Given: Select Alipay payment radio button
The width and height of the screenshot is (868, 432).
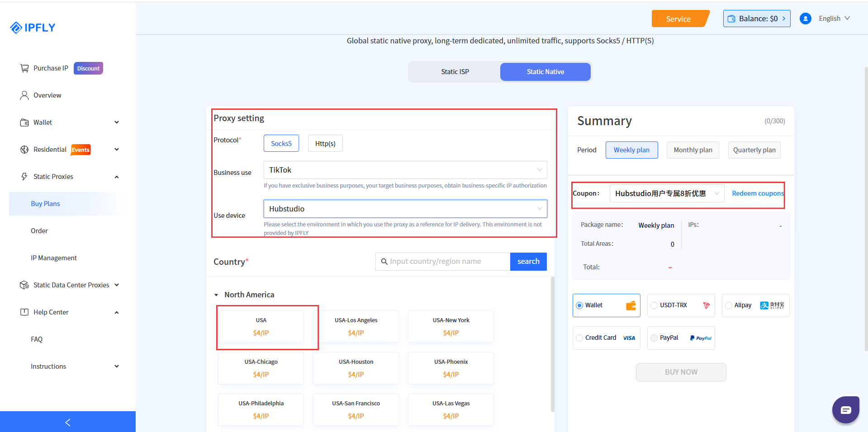Looking at the screenshot, I should (x=729, y=305).
